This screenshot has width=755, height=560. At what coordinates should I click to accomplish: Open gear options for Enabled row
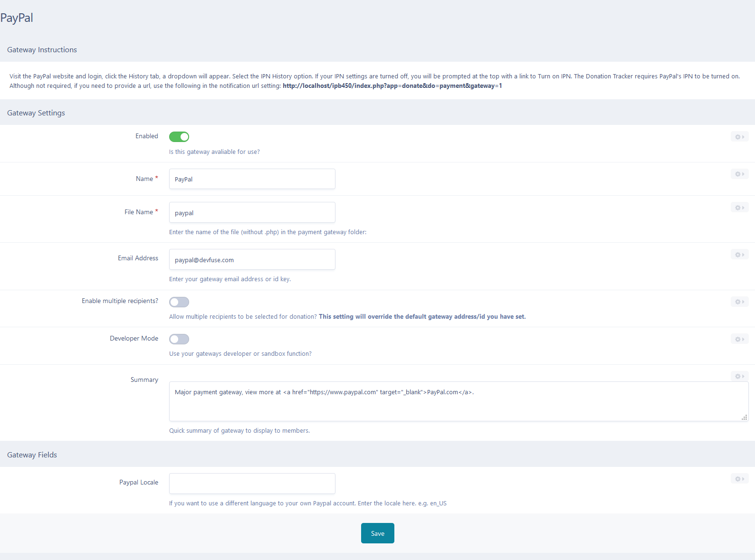(739, 137)
